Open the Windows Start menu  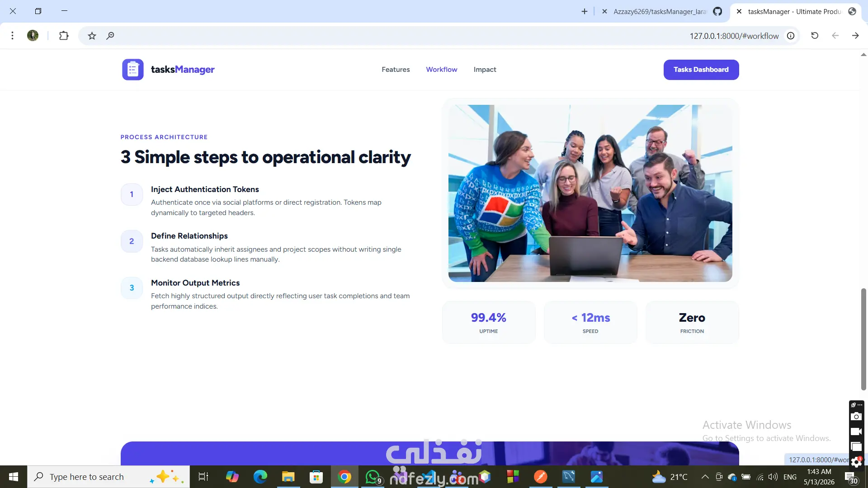14,477
